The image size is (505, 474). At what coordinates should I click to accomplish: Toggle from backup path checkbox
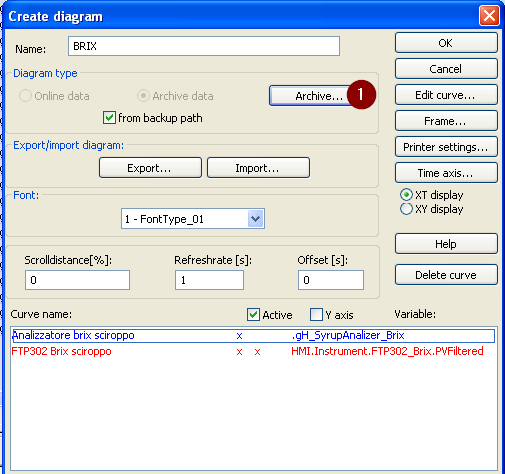109,118
